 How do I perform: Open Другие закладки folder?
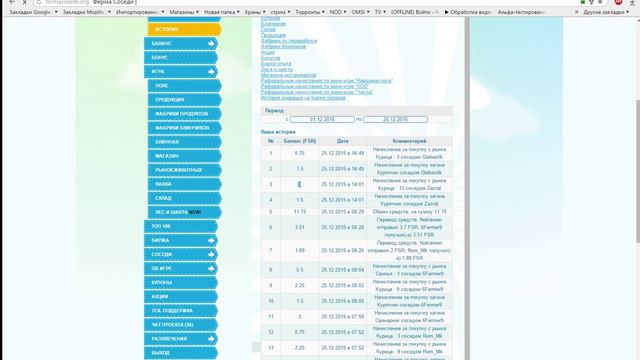coord(606,12)
